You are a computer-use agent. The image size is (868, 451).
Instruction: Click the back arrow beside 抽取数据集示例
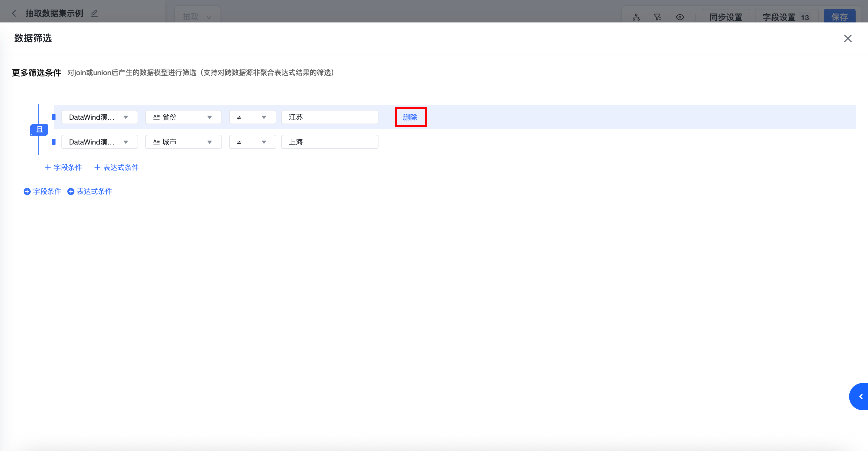14,14
